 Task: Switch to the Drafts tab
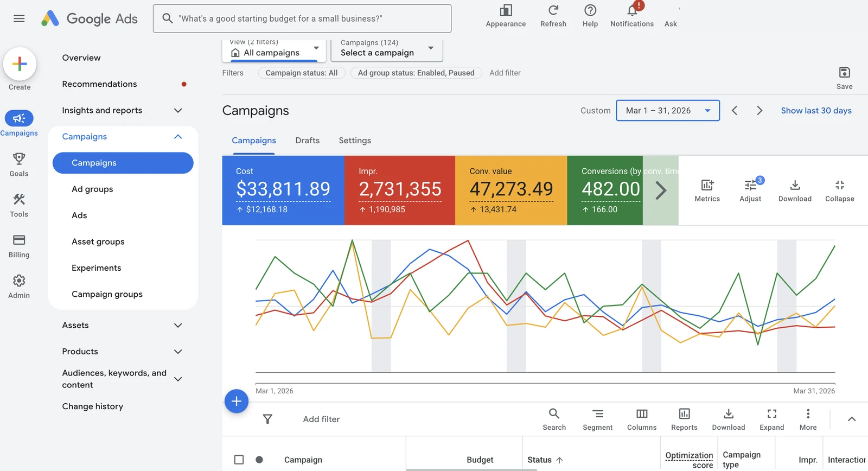(x=308, y=141)
